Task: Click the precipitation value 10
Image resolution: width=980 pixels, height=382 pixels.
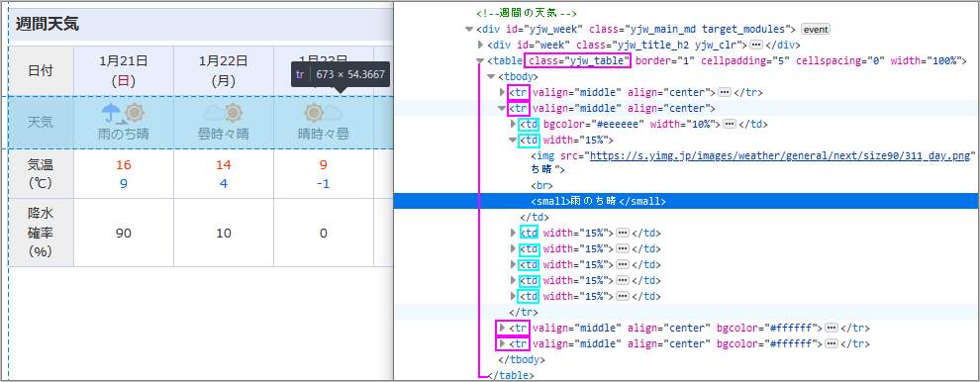Action: (223, 234)
